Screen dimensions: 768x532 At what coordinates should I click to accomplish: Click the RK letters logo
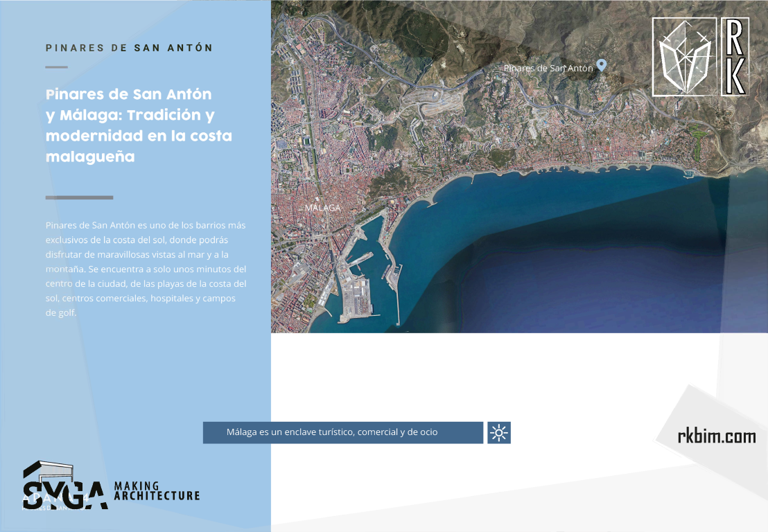(735, 57)
